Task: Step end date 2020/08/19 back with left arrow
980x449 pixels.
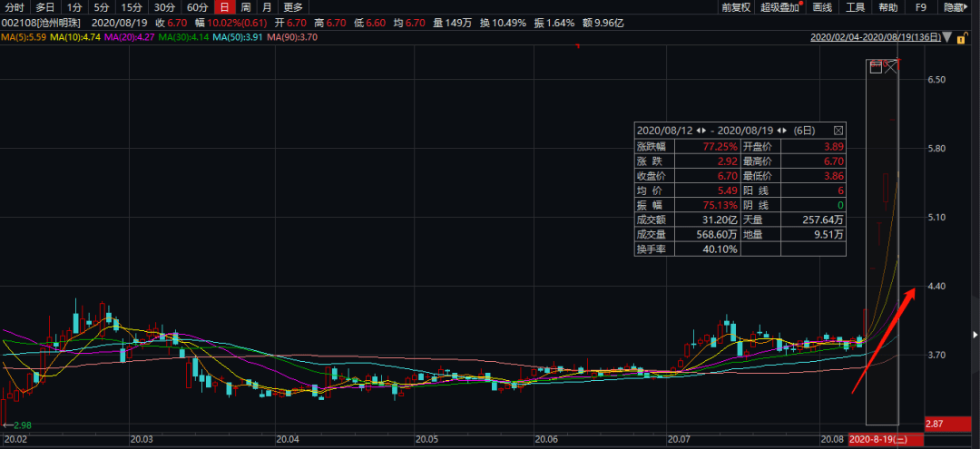Action: click(x=779, y=131)
